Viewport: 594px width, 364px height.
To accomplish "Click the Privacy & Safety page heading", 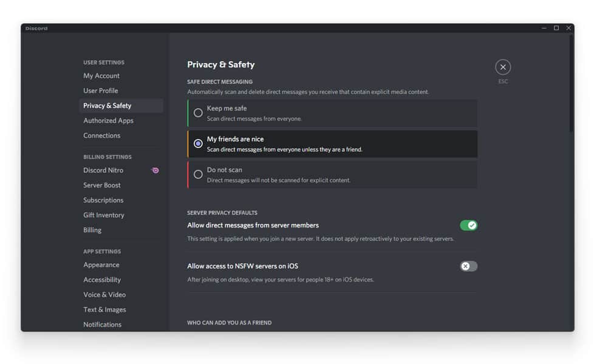I will pyautogui.click(x=221, y=65).
